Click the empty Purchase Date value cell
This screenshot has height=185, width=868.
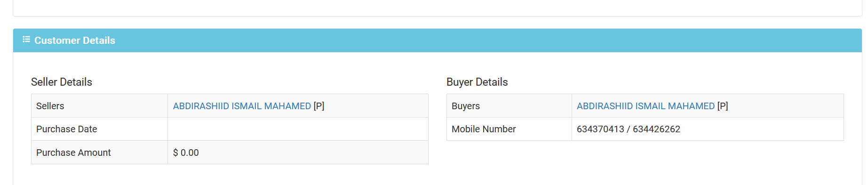pos(298,129)
